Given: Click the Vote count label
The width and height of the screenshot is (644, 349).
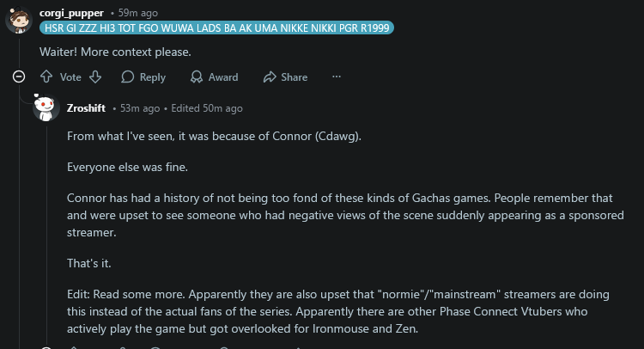Looking at the screenshot, I should [x=70, y=77].
